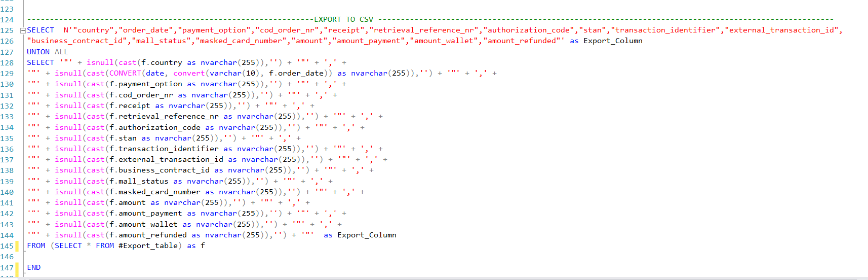This screenshot has width=868, height=280.
Task: Click the CONVERT keyword on line 129
Action: 125,73
